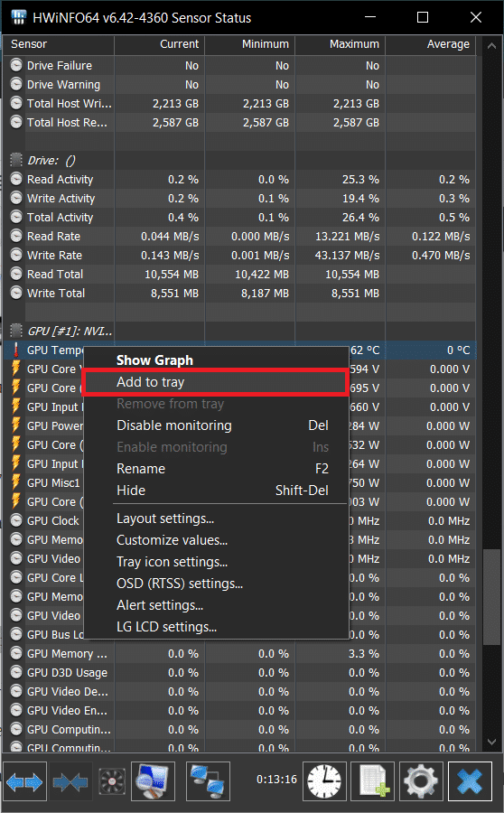Screen dimensions: 504x813
Task: Click the monitor with magnifier icon
Action: click(x=153, y=781)
